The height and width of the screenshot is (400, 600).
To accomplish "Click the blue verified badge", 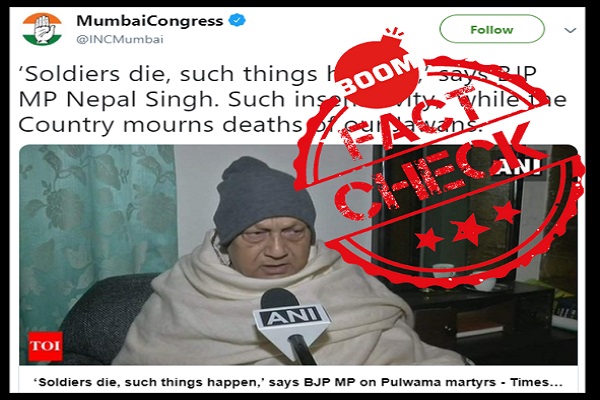I will [x=236, y=20].
